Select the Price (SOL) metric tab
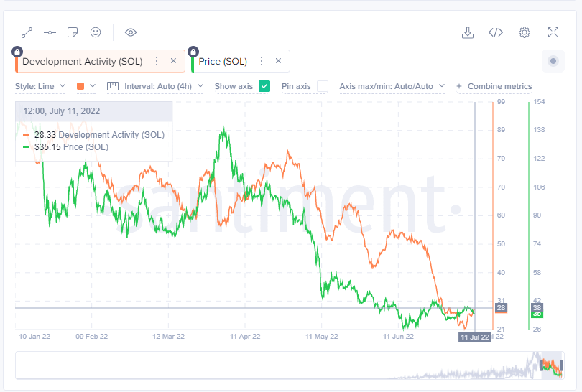Image resolution: width=582 pixels, height=392 pixels. click(223, 62)
